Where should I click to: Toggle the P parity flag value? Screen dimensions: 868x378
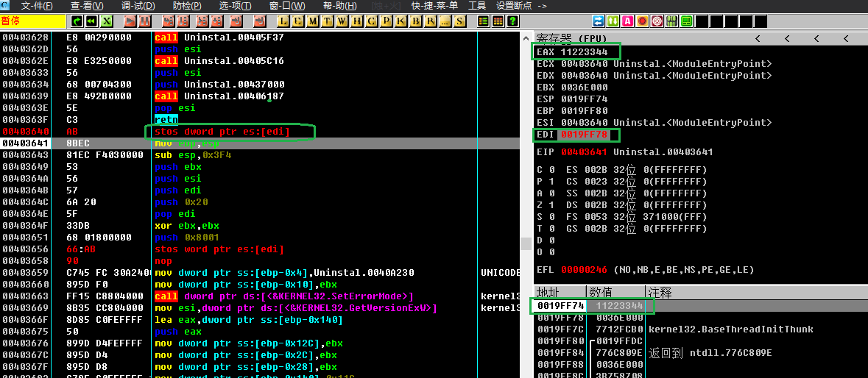(x=550, y=182)
